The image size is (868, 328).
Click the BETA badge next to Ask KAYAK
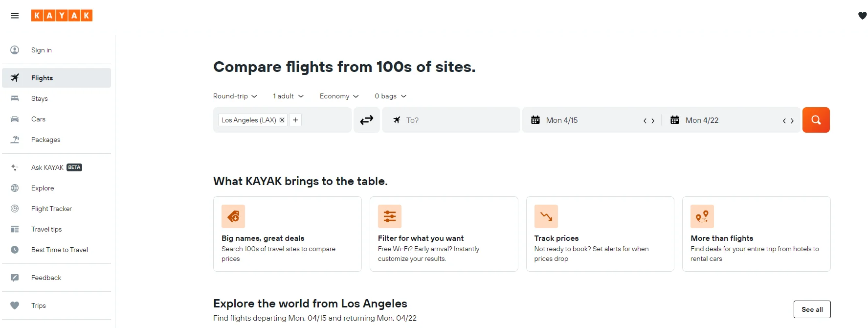point(74,167)
